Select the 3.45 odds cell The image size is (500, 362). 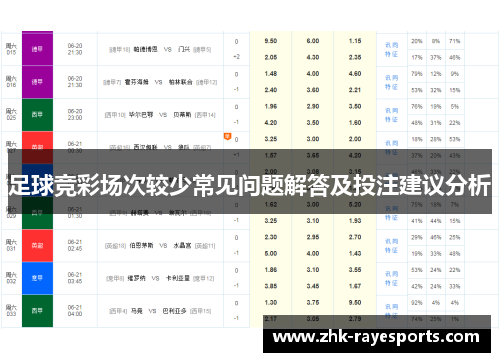click(313, 286)
